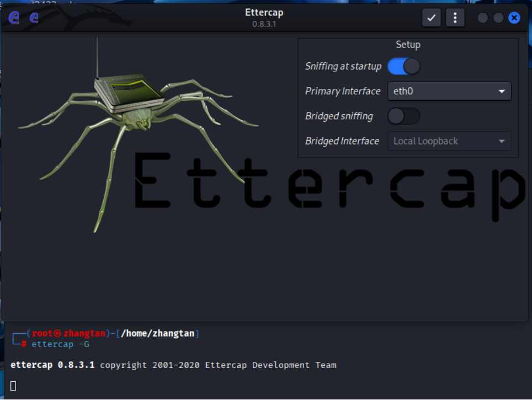Open the three-dot Ettercap menu
532x400 pixels.
click(x=455, y=18)
